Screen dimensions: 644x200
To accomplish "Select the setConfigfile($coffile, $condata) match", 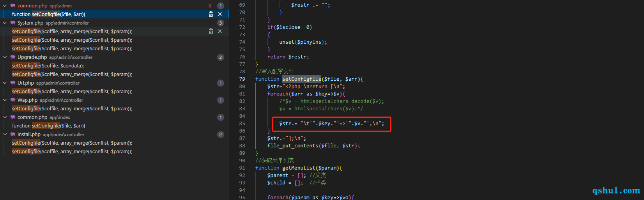I will (x=48, y=66).
